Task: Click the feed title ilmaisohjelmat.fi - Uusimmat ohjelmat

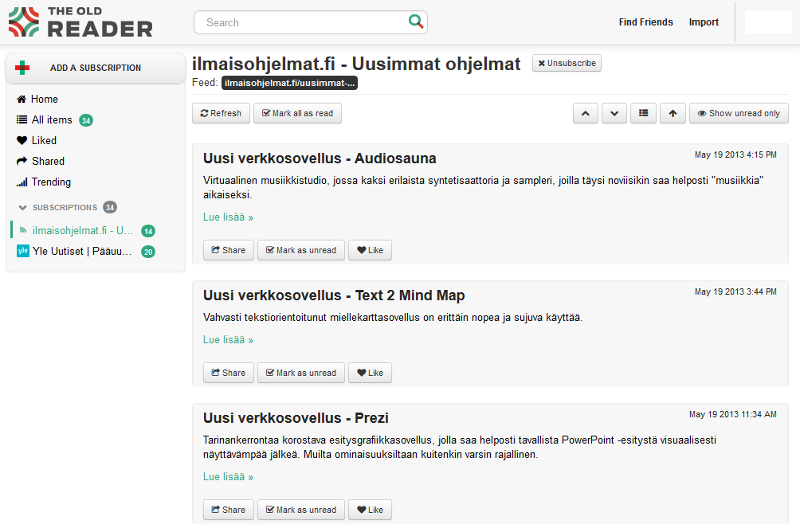Action: [356, 65]
